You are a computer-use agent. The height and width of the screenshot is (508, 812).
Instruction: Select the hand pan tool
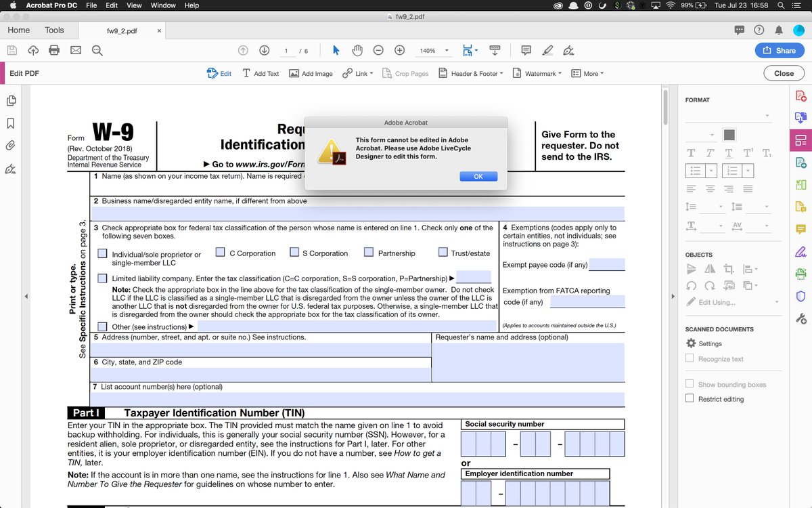point(357,50)
